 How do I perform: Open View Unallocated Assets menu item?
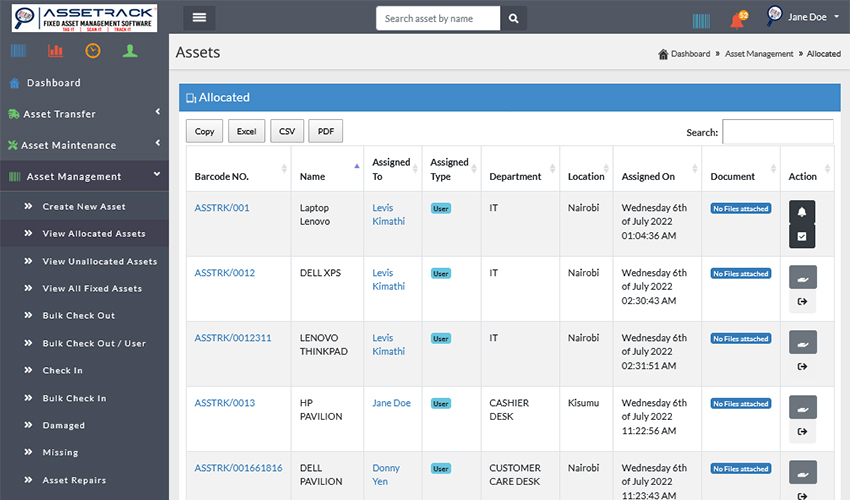pyautogui.click(x=99, y=262)
